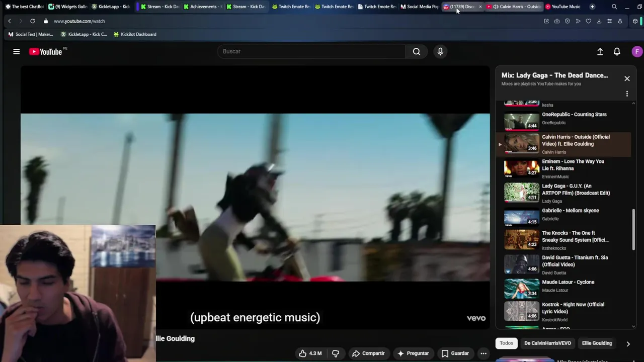Image resolution: width=644 pixels, height=362 pixels.
Task: Play David Guetta - Titanium ft. Sia
Action: click(x=563, y=264)
